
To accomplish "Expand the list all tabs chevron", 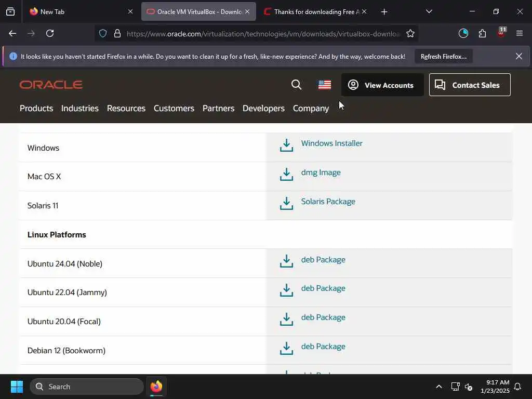I will point(429,11).
